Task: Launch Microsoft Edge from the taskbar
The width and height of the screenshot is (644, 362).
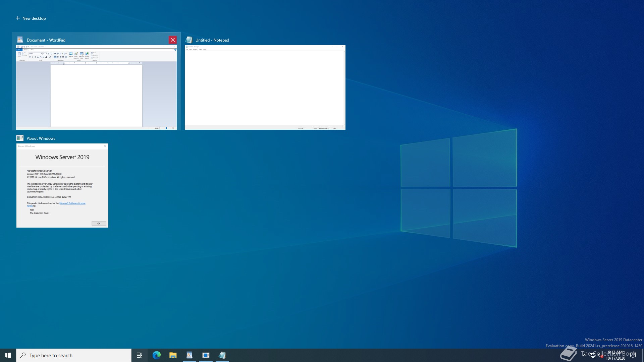Action: click(x=157, y=355)
